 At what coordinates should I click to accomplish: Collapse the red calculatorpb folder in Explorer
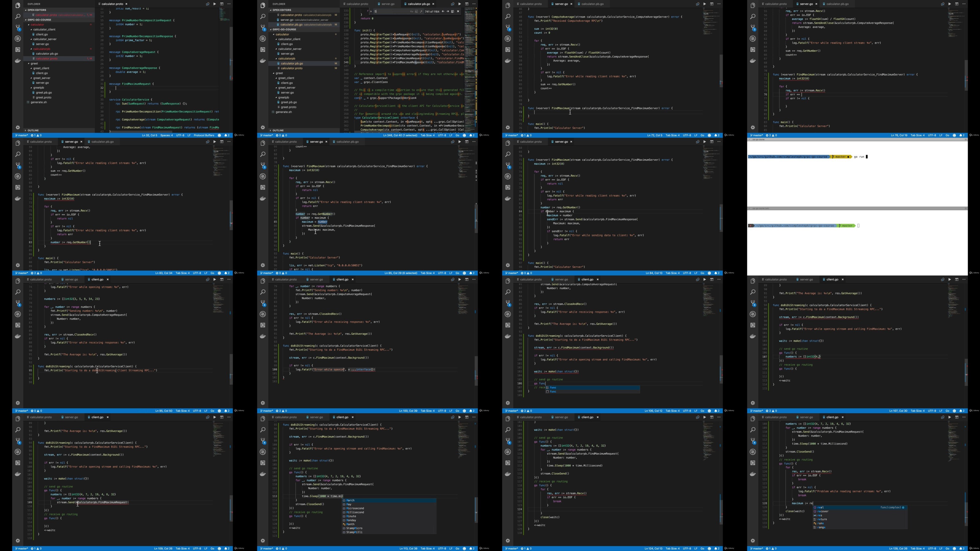pyautogui.click(x=41, y=49)
